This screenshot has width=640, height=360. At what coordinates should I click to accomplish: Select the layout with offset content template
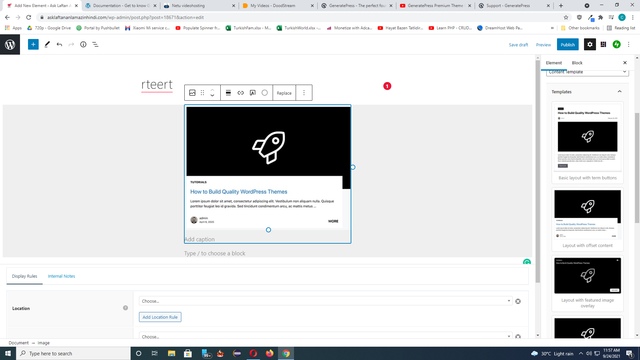click(x=587, y=219)
